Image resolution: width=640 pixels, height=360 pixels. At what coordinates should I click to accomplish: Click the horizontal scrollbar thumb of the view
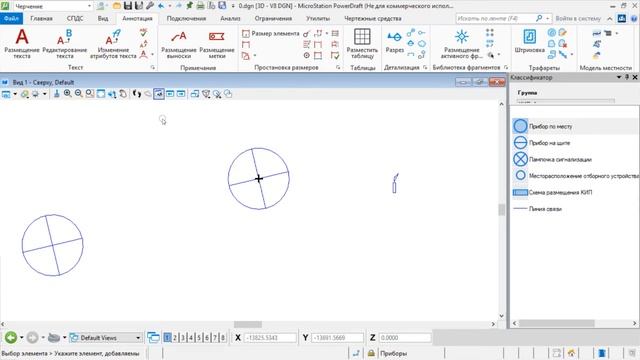(x=248, y=324)
